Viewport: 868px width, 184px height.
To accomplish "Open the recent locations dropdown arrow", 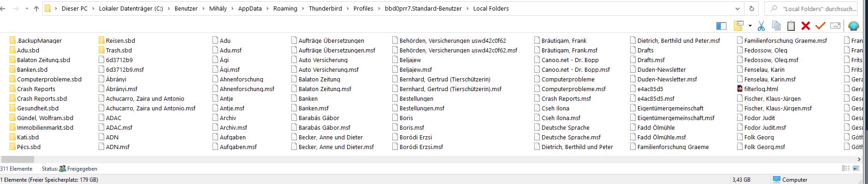I will click(x=27, y=9).
